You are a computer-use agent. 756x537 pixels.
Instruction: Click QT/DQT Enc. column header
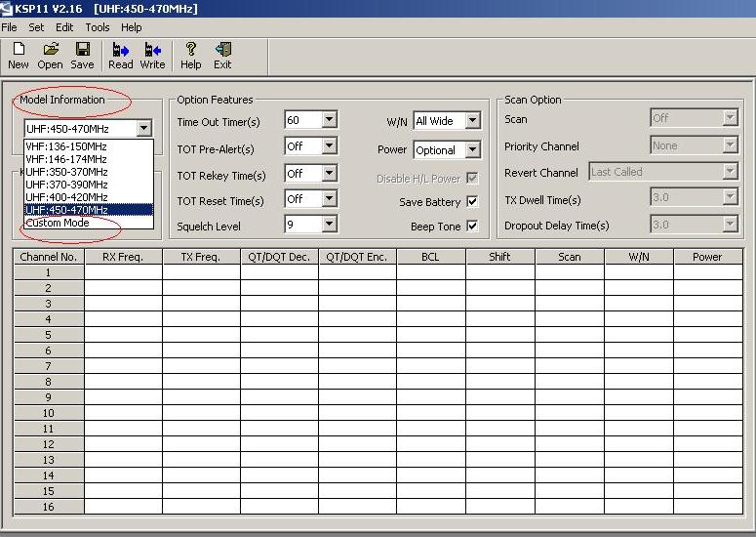(x=357, y=257)
